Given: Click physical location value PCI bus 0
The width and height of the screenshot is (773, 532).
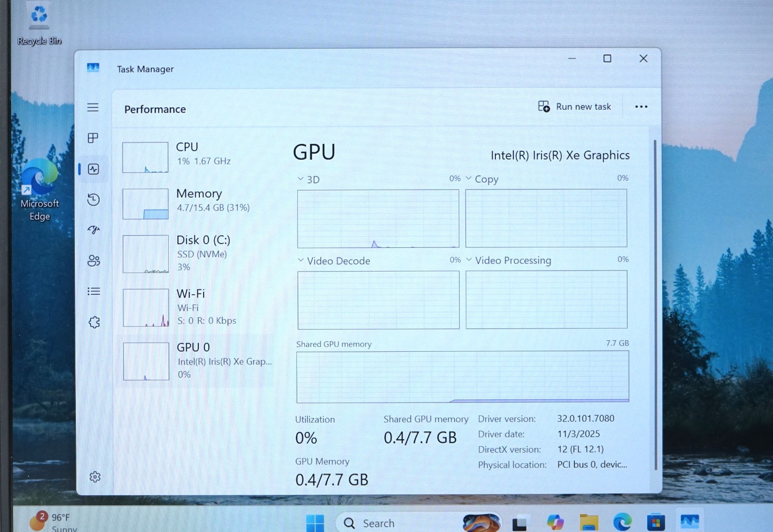Looking at the screenshot, I should pyautogui.click(x=592, y=464).
